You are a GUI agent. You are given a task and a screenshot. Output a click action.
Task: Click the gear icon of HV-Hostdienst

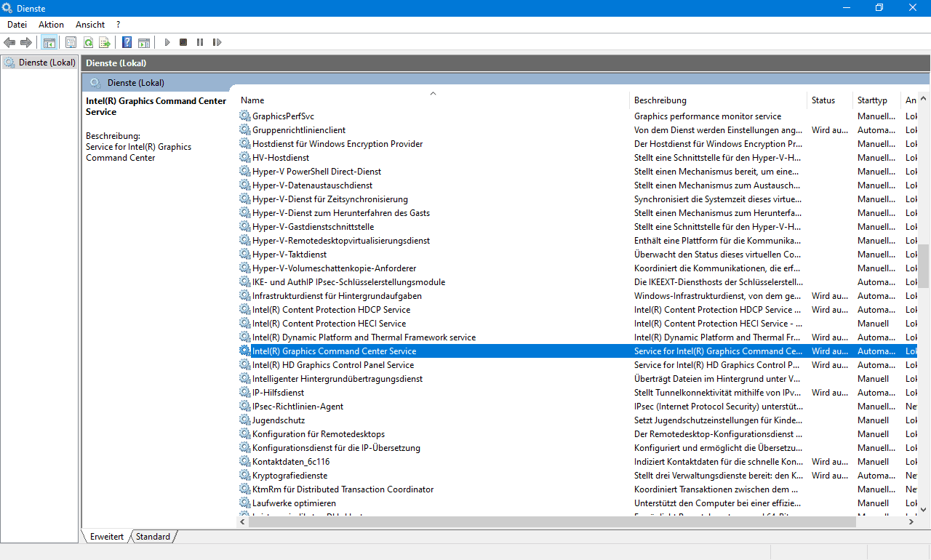click(x=245, y=158)
